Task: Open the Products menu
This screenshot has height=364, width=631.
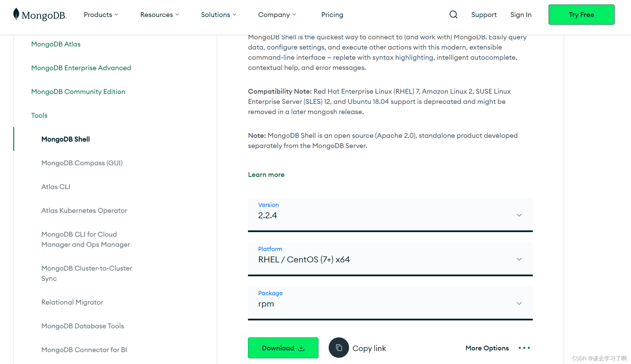Action: tap(101, 15)
